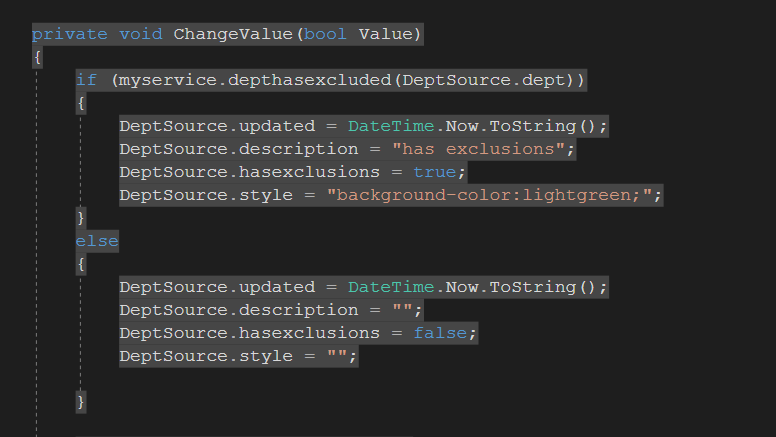Click the closing brace of the else block

(x=81, y=402)
